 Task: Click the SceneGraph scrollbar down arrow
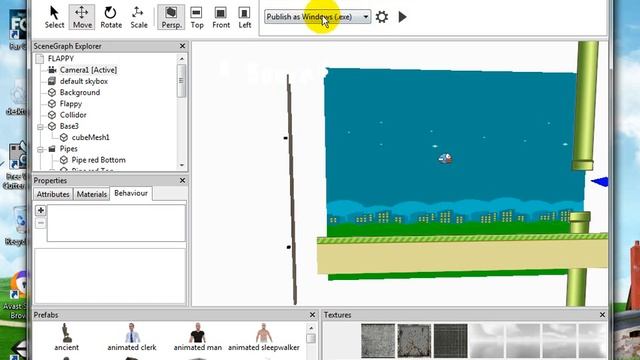point(182,165)
